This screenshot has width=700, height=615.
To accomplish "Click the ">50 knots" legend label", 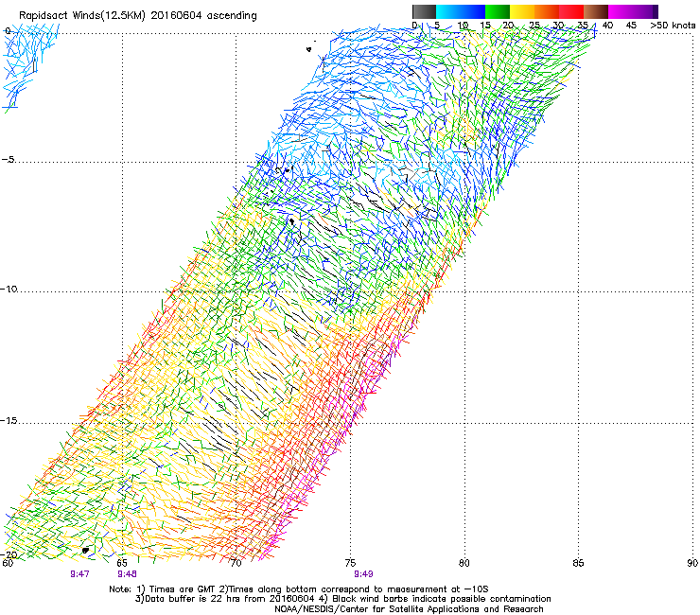I will point(673,26).
